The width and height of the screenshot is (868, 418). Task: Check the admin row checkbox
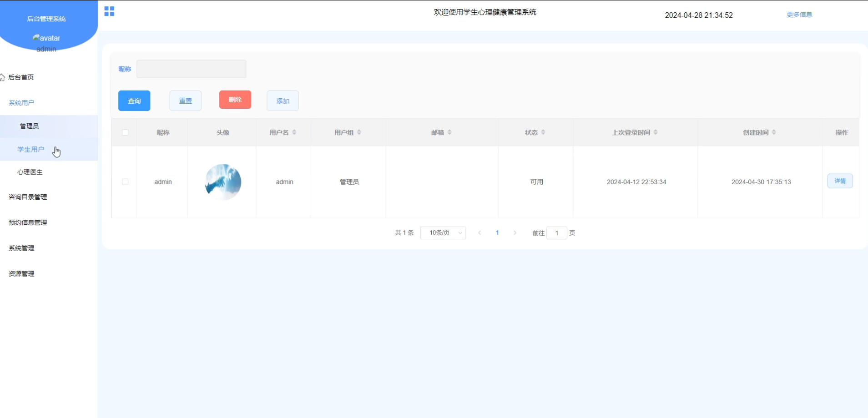click(125, 182)
